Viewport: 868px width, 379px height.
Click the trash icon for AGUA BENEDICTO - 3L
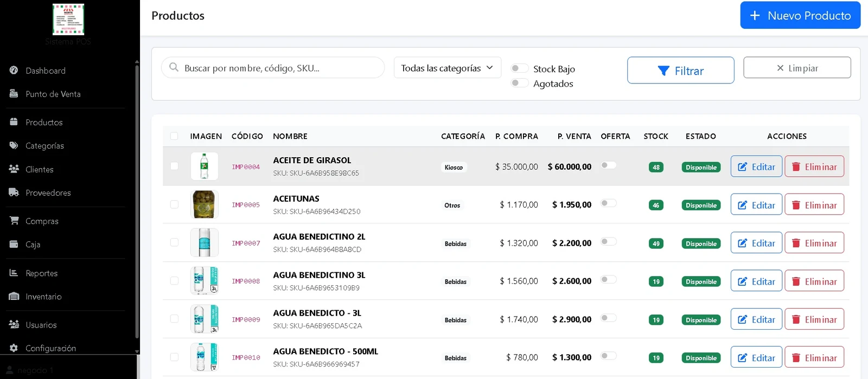coord(796,319)
